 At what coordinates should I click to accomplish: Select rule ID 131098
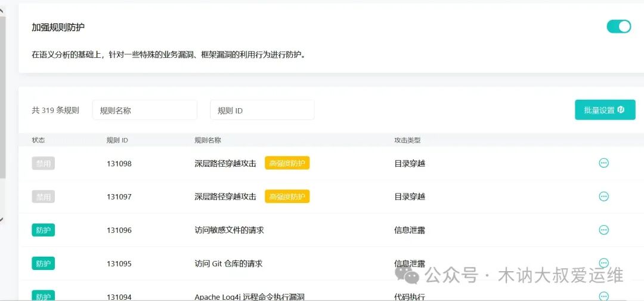click(119, 164)
